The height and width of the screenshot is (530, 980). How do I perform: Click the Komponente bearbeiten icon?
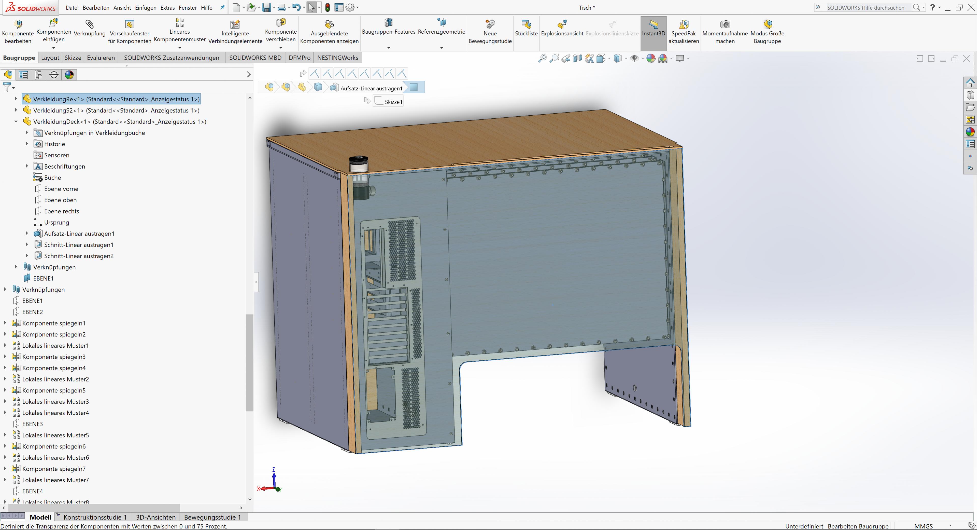click(18, 25)
